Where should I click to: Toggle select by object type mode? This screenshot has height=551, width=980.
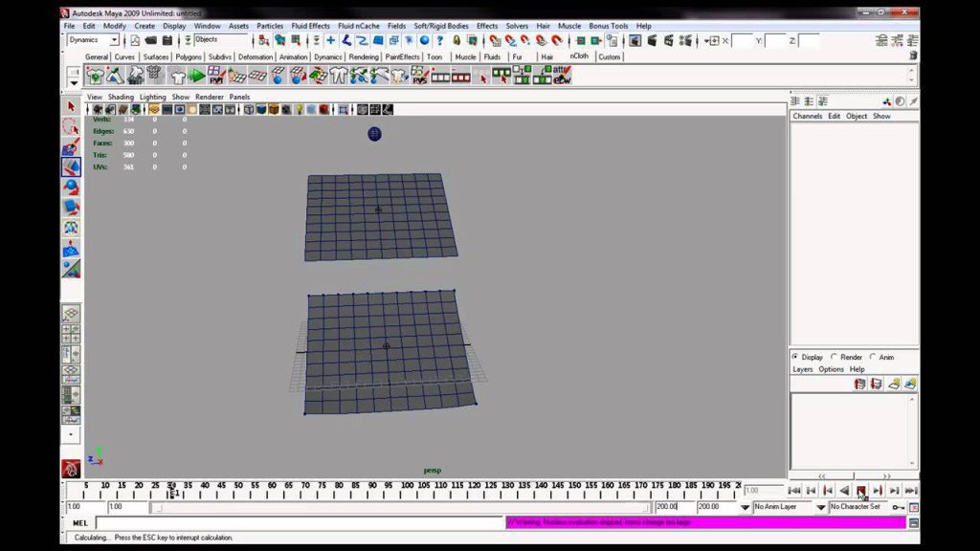coord(279,40)
